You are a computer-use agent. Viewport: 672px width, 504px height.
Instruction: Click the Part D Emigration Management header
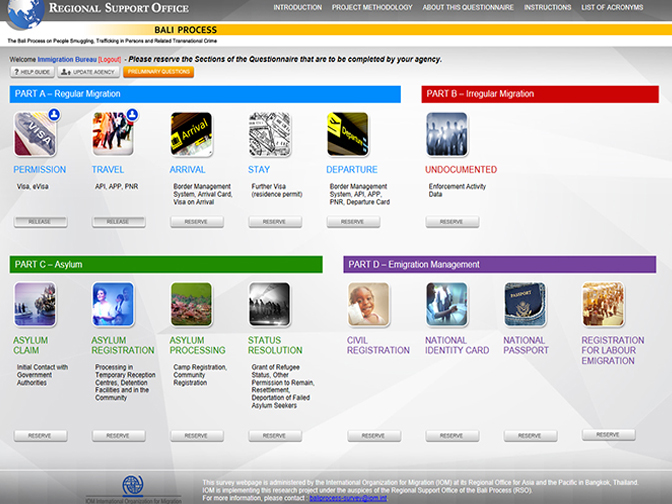pos(500,264)
